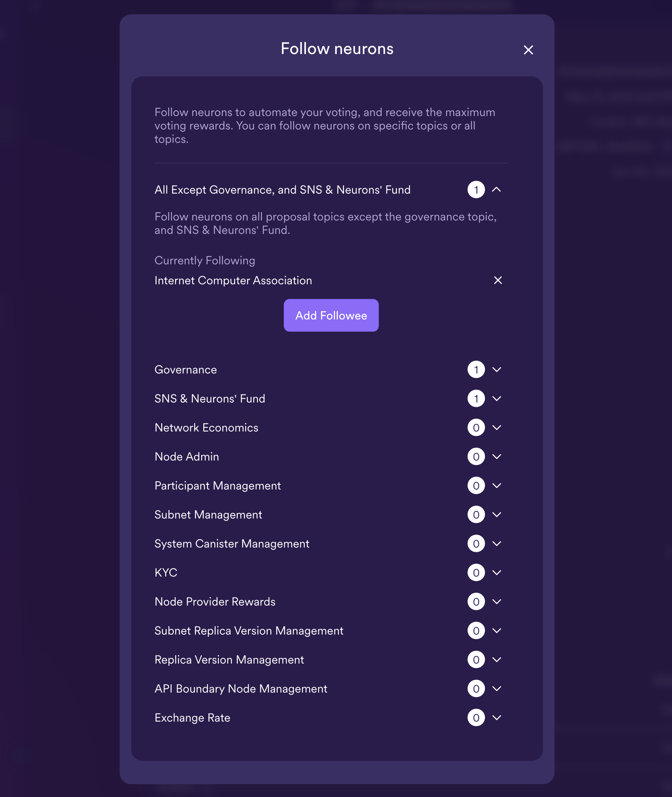Click the zero badge next to KYC
Image resolution: width=672 pixels, height=797 pixels.
[x=476, y=573]
